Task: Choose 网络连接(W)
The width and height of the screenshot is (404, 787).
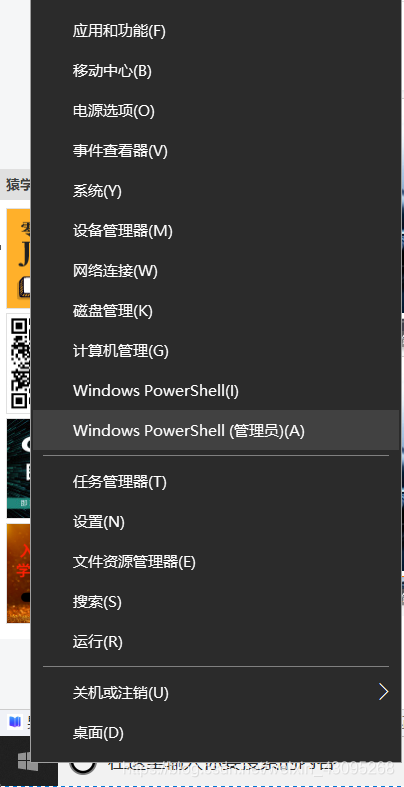Action: click(x=216, y=271)
